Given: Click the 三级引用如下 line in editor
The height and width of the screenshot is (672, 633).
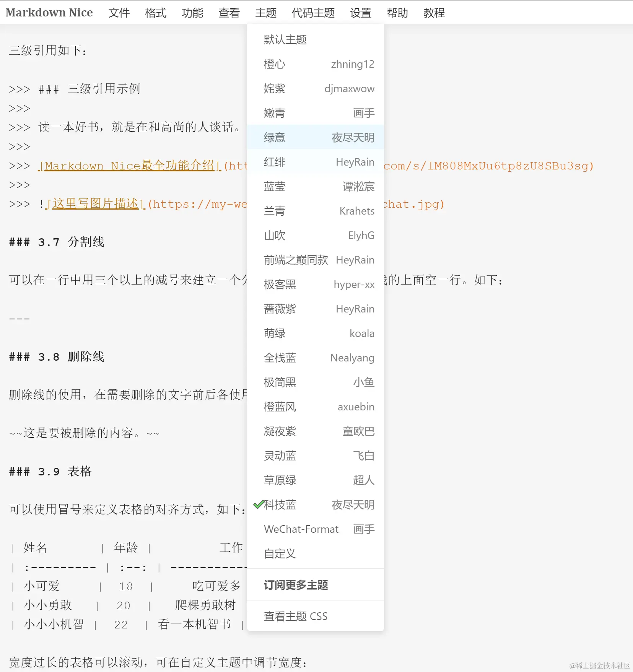Looking at the screenshot, I should pyautogui.click(x=48, y=50).
